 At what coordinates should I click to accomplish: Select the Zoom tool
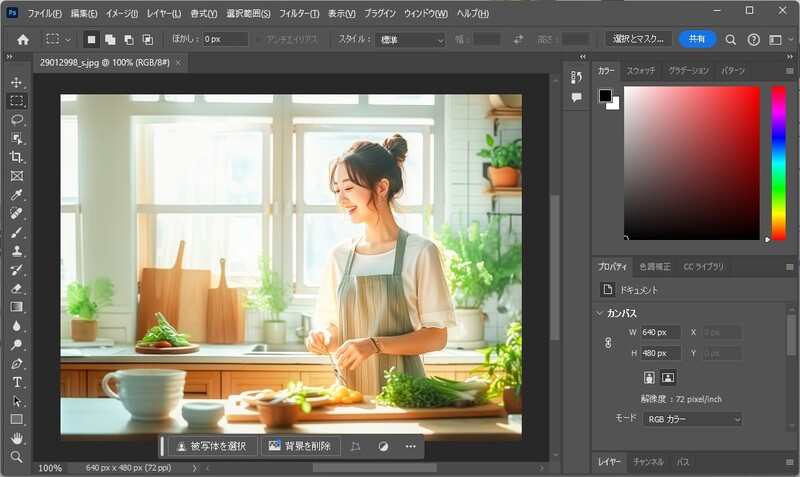pyautogui.click(x=16, y=457)
